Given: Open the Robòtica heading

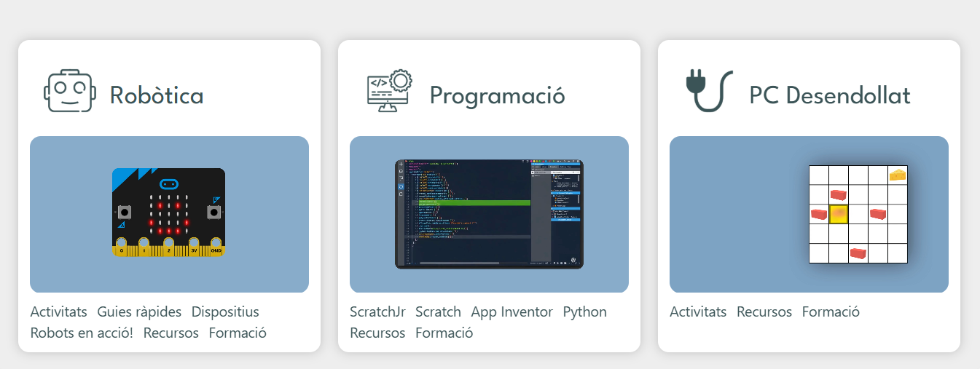Looking at the screenshot, I should coord(156,95).
